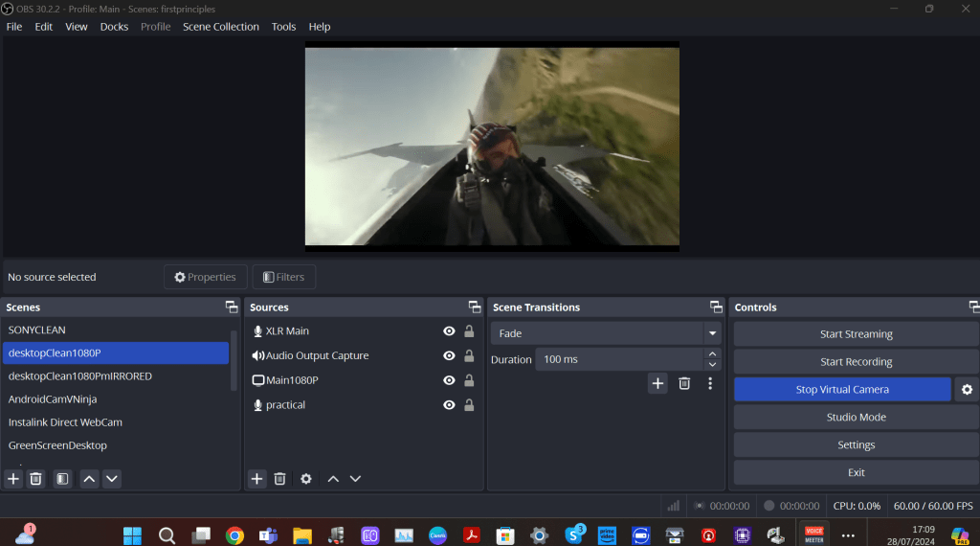
Task: Select the desktopClean1080PmIRRORED scene
Action: (x=116, y=376)
